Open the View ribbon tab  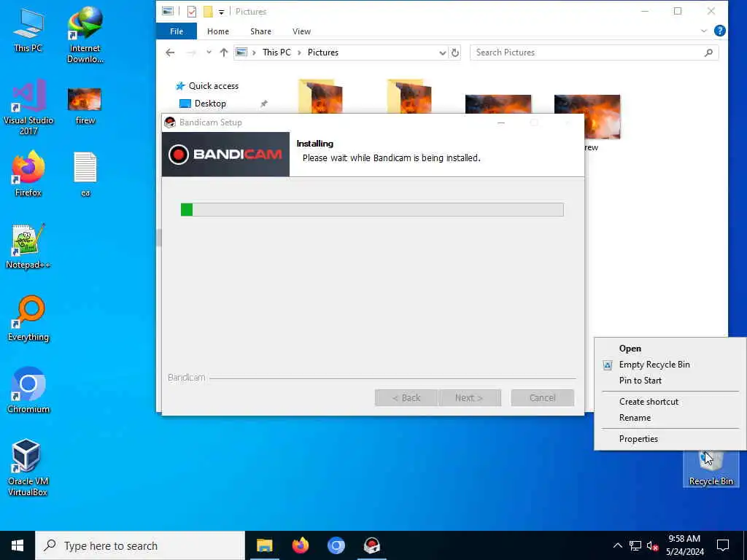(x=301, y=31)
